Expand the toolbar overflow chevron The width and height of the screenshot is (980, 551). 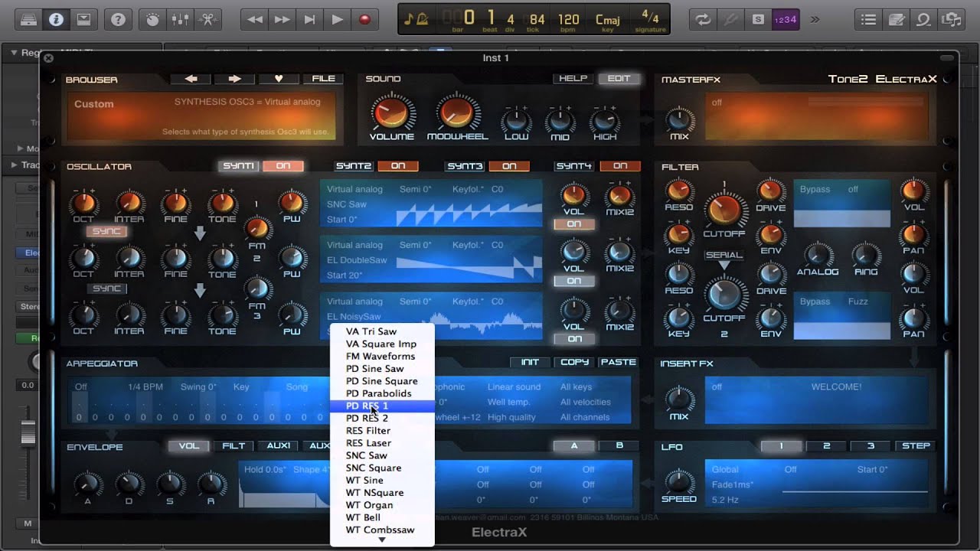coord(815,20)
